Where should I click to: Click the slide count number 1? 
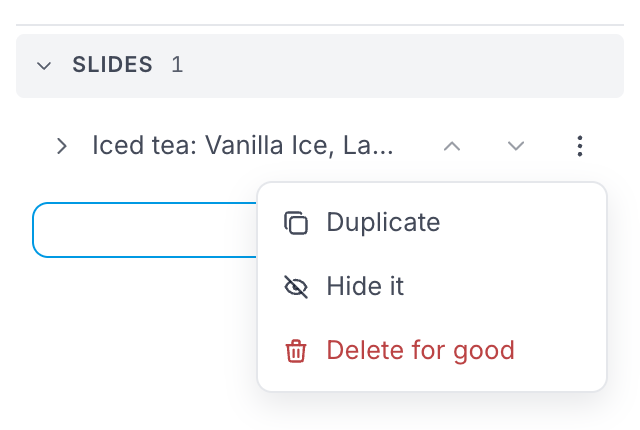177,64
